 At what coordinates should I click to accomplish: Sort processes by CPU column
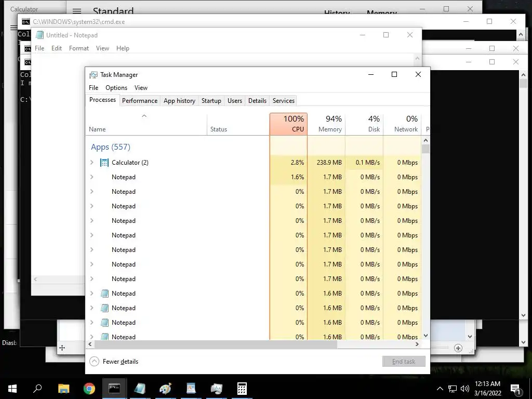289,124
